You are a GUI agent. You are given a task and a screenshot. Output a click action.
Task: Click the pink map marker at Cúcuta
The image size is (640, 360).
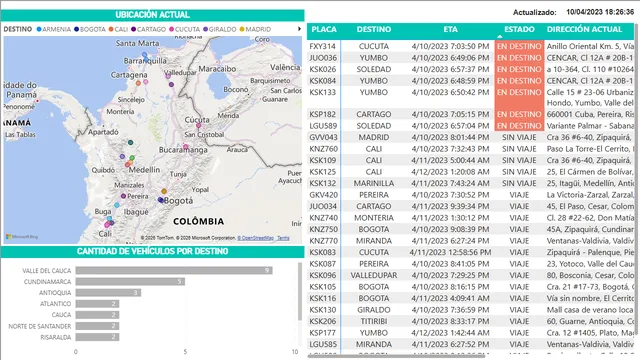(x=199, y=126)
